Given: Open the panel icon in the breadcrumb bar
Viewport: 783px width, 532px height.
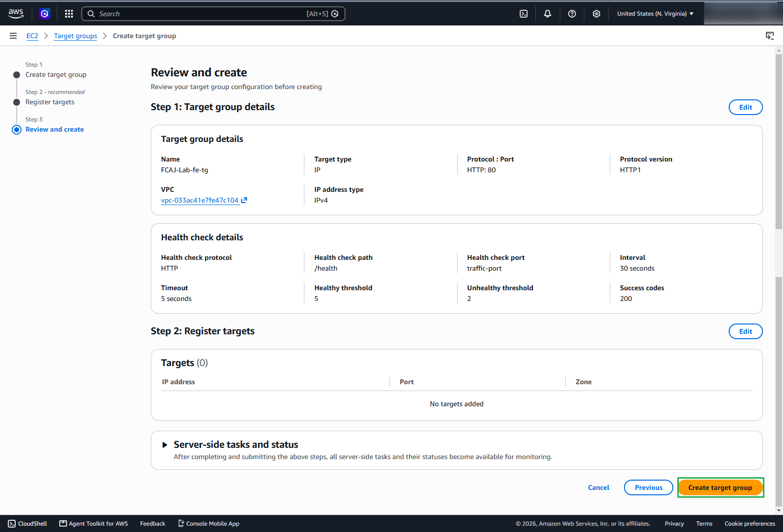Looking at the screenshot, I should 770,36.
